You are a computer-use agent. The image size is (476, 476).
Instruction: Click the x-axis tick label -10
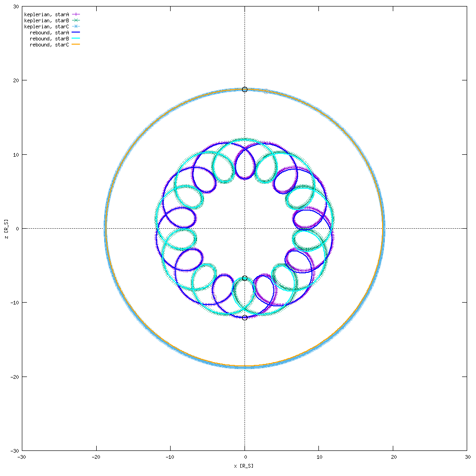(x=170, y=457)
